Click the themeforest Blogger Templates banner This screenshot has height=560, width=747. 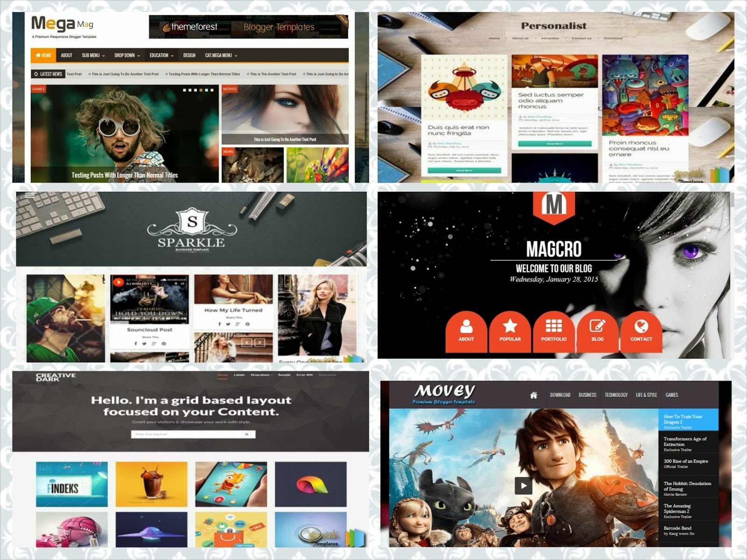248,27
